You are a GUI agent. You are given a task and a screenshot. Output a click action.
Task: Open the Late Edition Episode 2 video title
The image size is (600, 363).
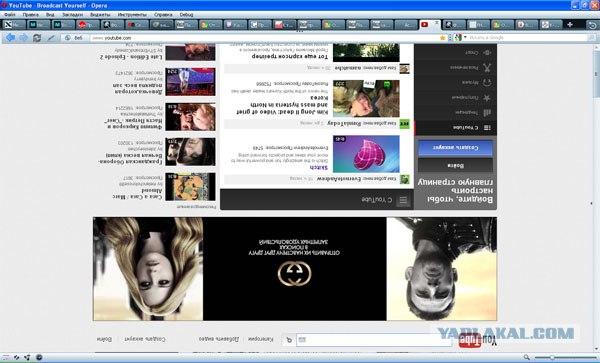(x=131, y=57)
